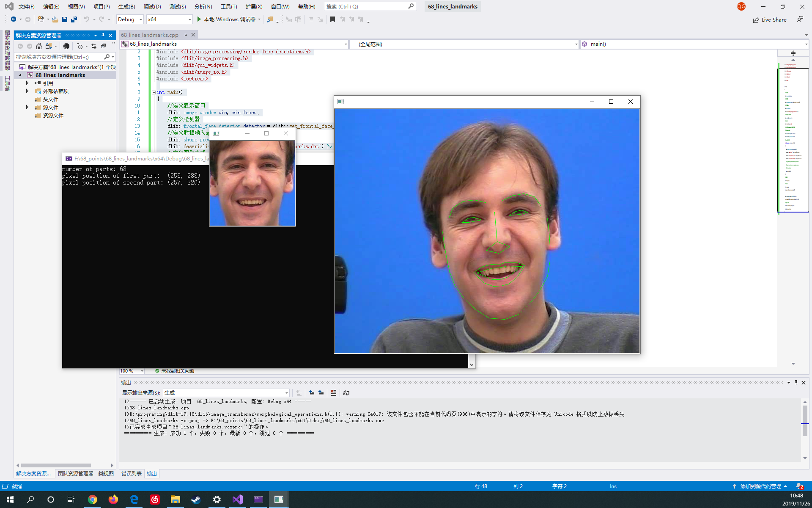The height and width of the screenshot is (508, 812).
Task: Clear all output messages icon
Action: (334, 393)
